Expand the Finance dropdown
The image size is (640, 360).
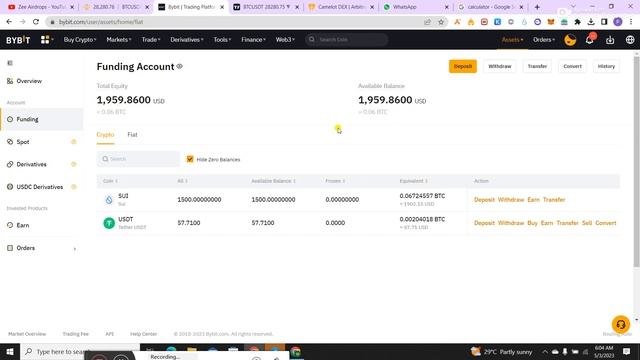[253, 40]
